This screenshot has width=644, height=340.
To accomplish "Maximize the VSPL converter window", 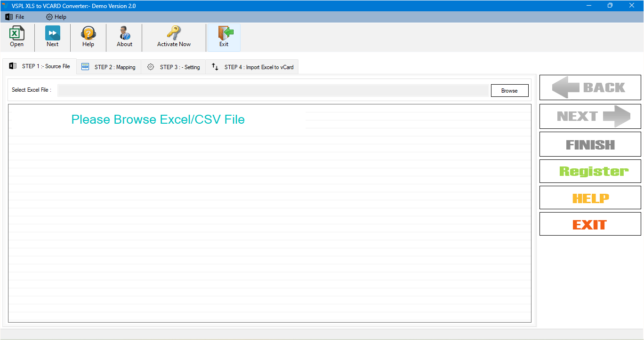I will click(x=610, y=6).
